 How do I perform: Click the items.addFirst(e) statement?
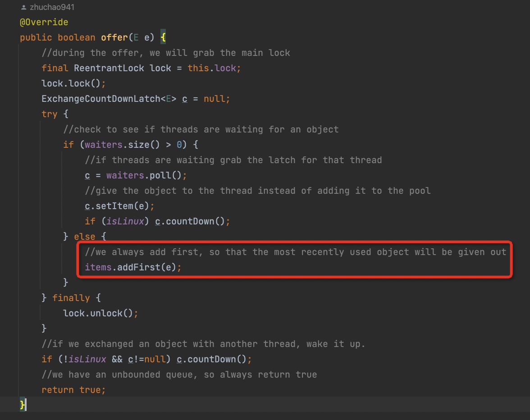pos(133,267)
